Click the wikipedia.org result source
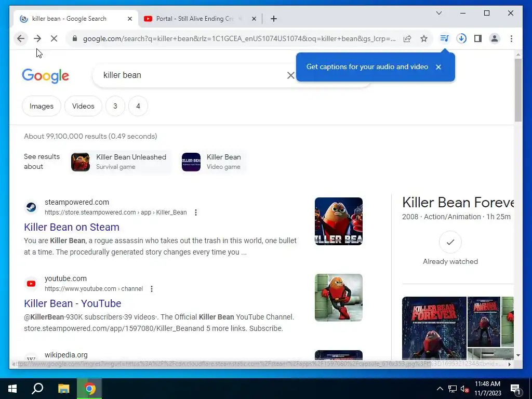532x399 pixels. tap(66, 355)
